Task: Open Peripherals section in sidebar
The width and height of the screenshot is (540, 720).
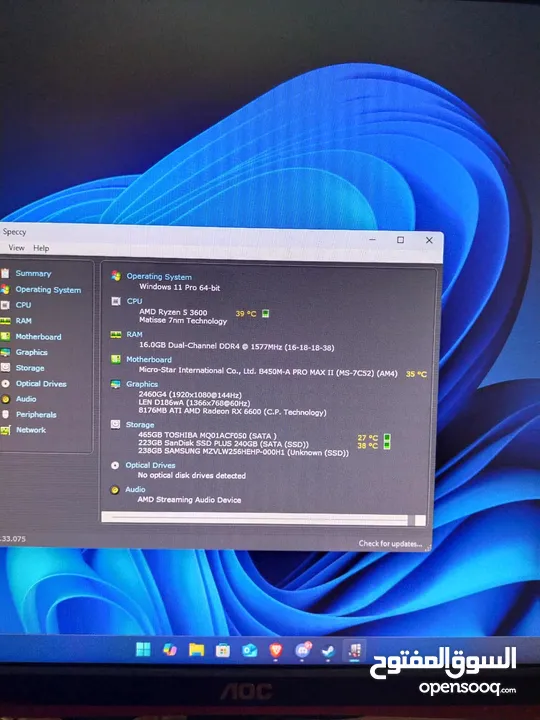Action: point(36,415)
